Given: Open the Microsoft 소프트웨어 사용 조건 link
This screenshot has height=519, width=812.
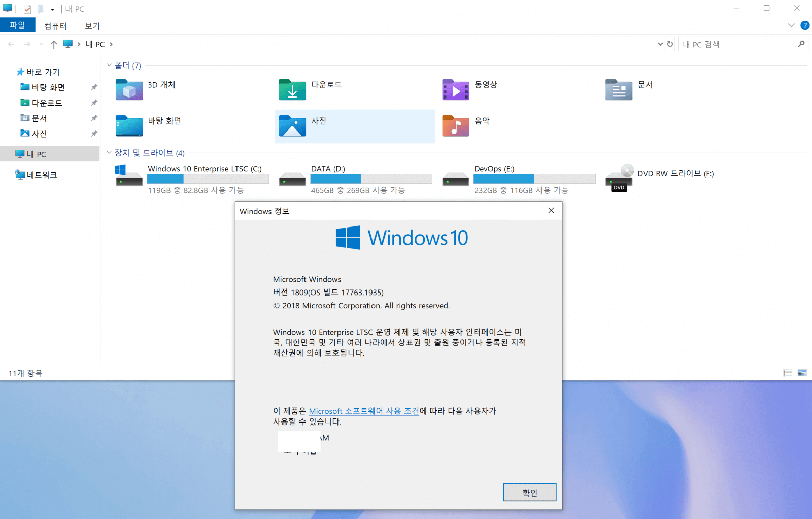Looking at the screenshot, I should pos(364,411).
